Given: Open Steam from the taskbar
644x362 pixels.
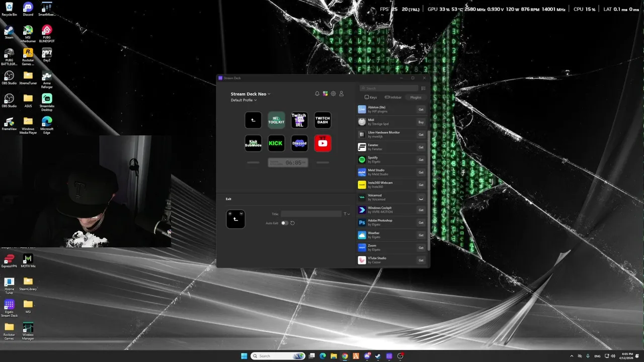Looking at the screenshot, I should click(378, 356).
